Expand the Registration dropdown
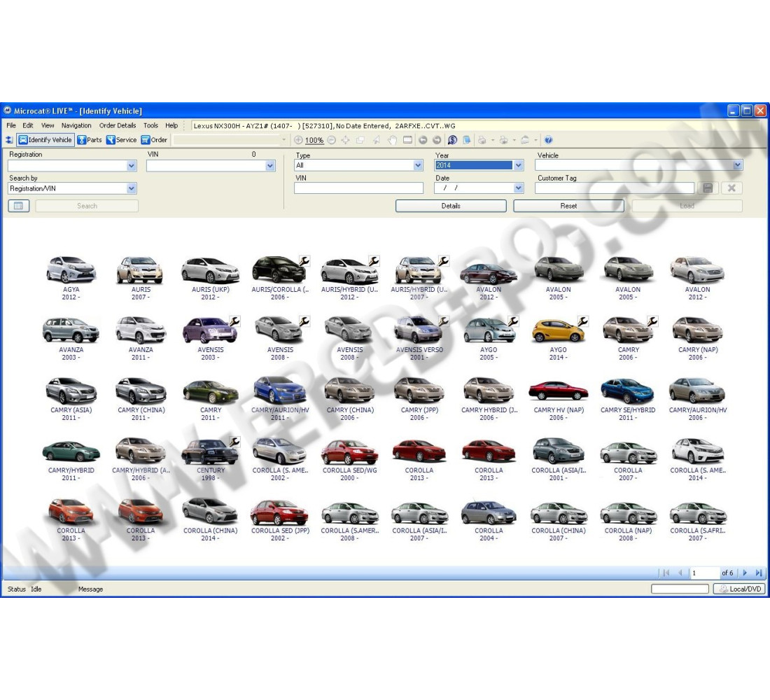 pyautogui.click(x=131, y=166)
